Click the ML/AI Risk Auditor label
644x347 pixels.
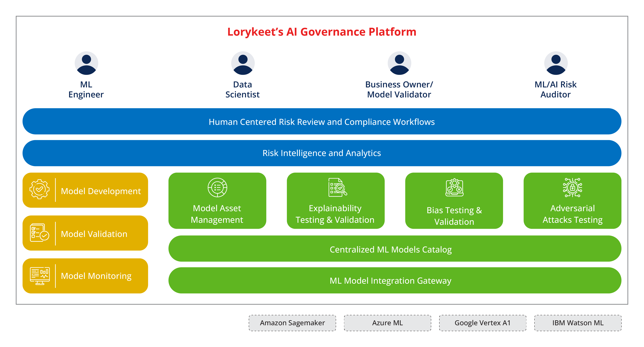coord(555,89)
